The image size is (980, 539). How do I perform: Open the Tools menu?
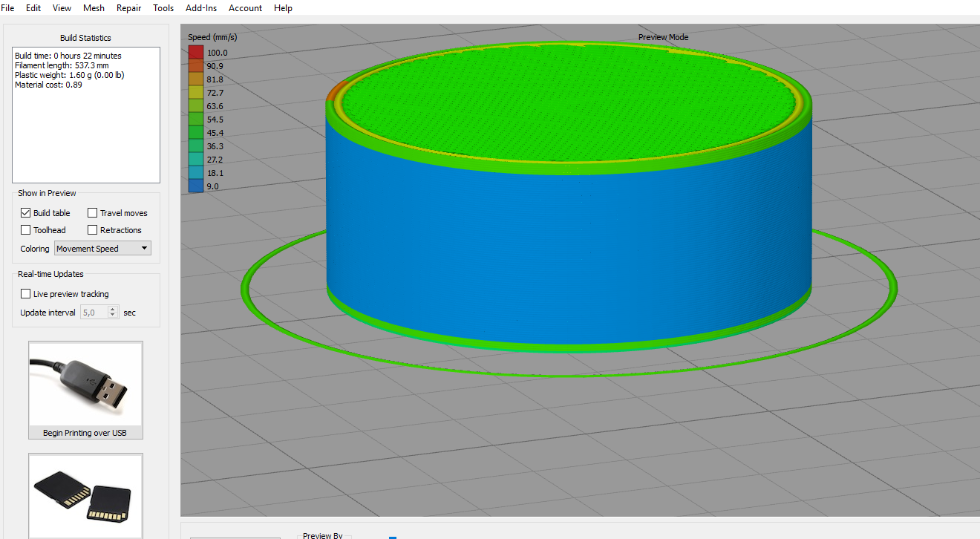pyautogui.click(x=163, y=8)
